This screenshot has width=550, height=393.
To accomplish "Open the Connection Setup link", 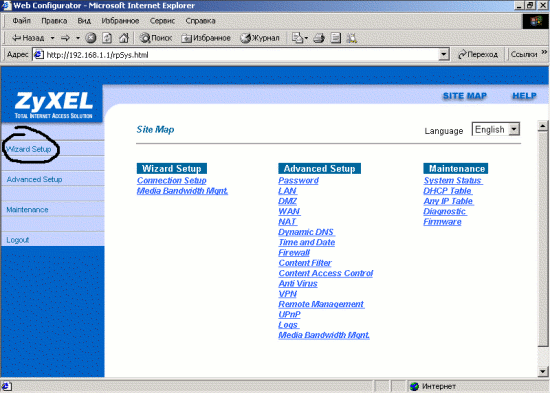I will pyautogui.click(x=172, y=180).
